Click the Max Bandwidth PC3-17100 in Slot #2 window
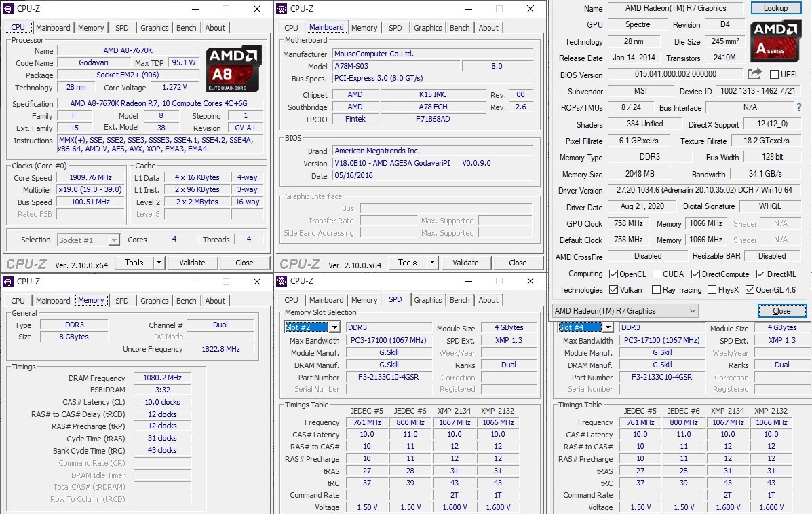The height and width of the screenshot is (514, 812). (x=389, y=340)
